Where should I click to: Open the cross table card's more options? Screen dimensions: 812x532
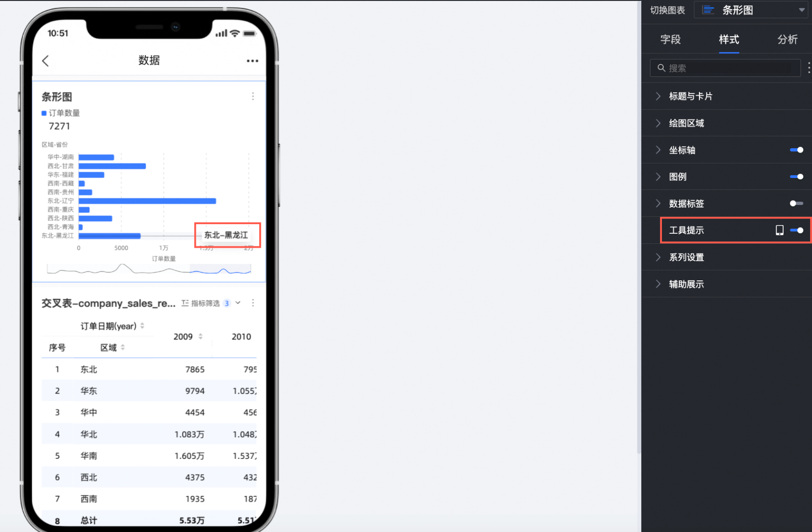click(x=253, y=303)
